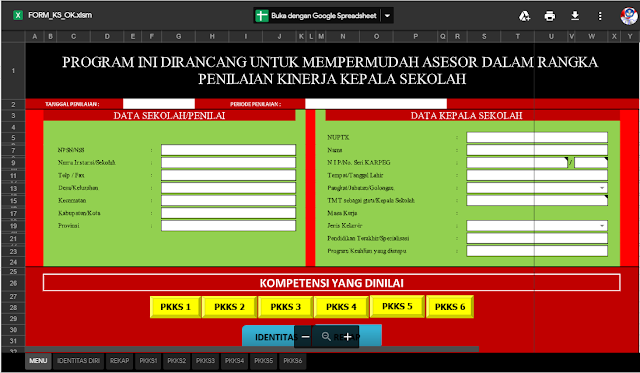Click the Telp / Fax field
Image resolution: width=640 pixels, height=373 pixels.
coord(228,175)
